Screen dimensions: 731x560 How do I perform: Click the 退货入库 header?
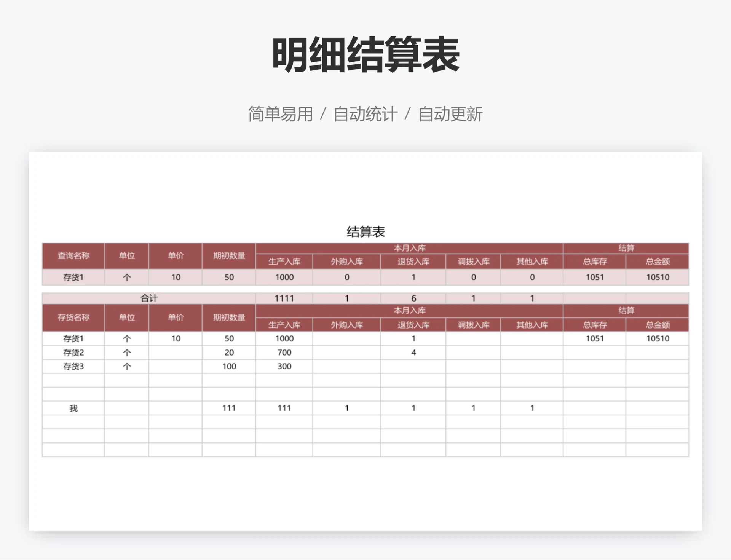coord(413,262)
